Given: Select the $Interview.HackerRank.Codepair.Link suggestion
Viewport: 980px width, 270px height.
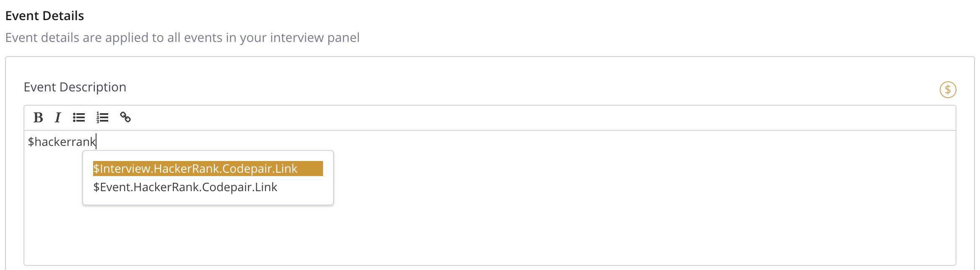Looking at the screenshot, I should pos(195,169).
